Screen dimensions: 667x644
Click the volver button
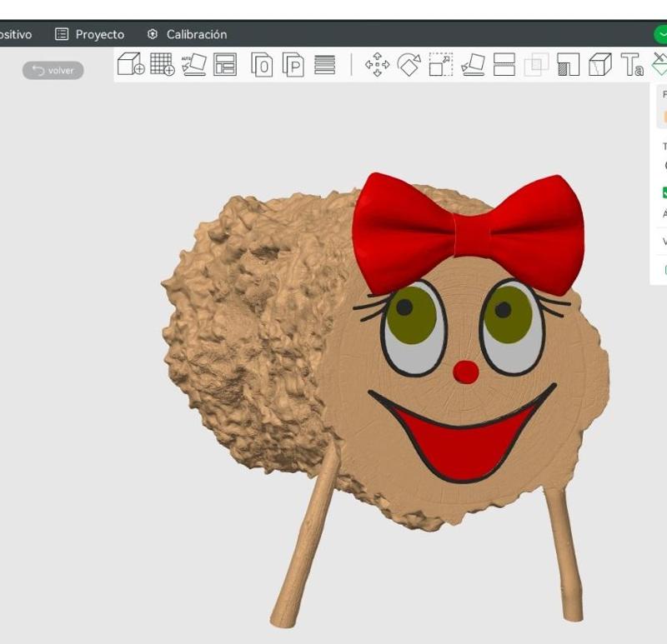(52, 71)
